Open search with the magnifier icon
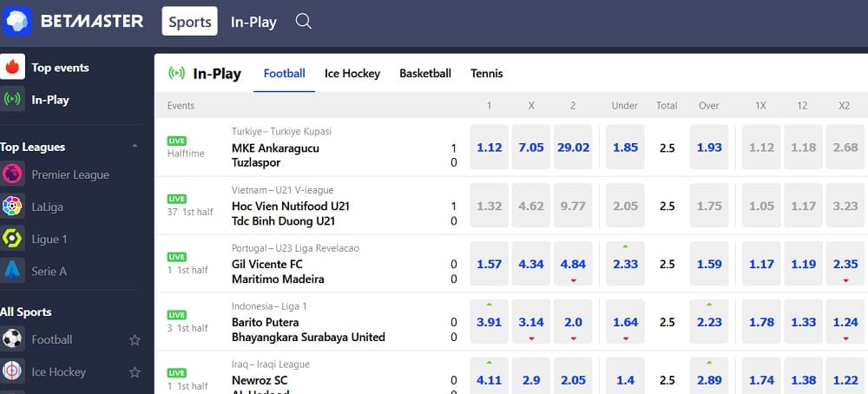868x394 pixels. [303, 22]
